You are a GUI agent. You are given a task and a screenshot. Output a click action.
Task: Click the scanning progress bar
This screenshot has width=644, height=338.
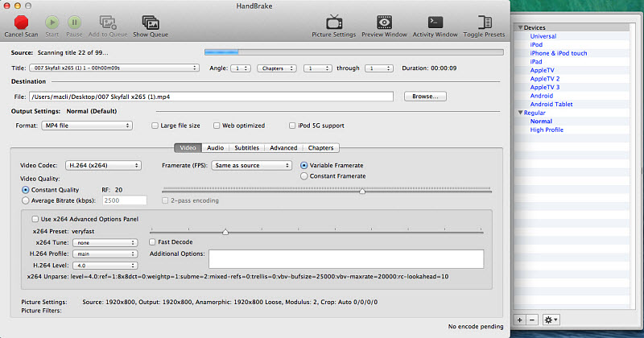pos(354,52)
